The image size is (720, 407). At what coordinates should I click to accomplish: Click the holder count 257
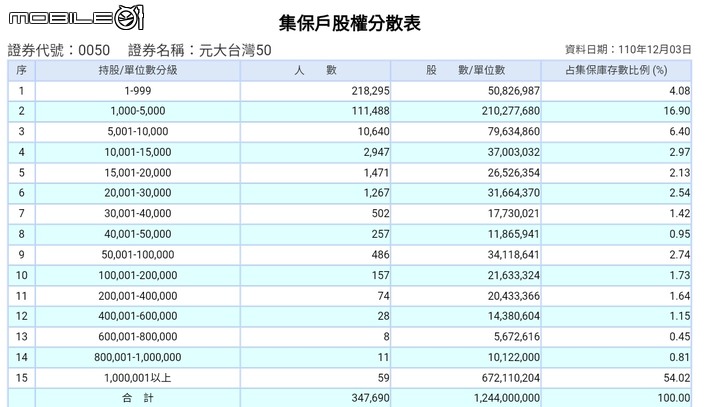pyautogui.click(x=381, y=234)
